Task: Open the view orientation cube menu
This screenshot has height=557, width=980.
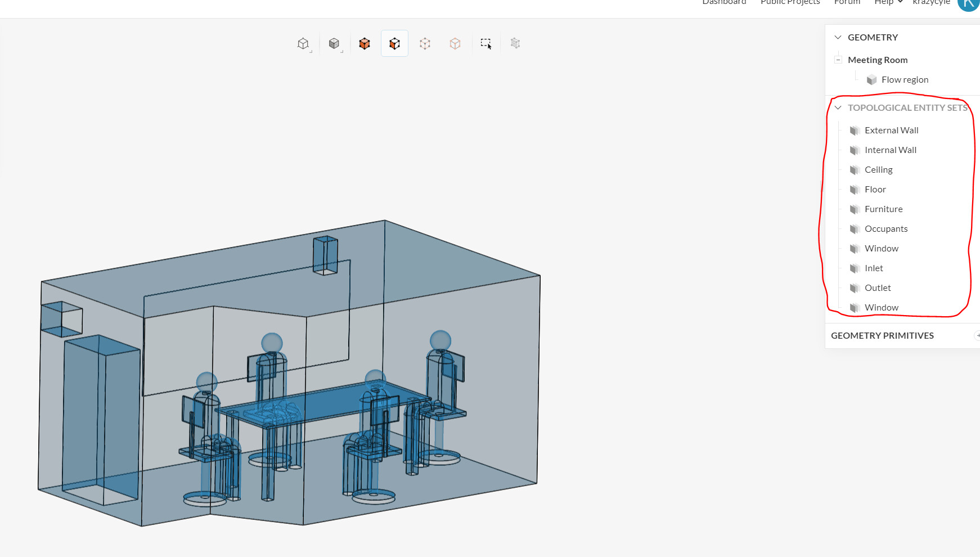Action: click(304, 43)
